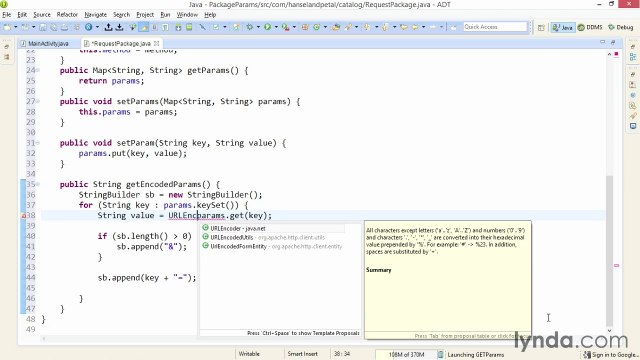This screenshot has width=640, height=360.
Task: Open the Project menu
Action: tap(145, 15)
